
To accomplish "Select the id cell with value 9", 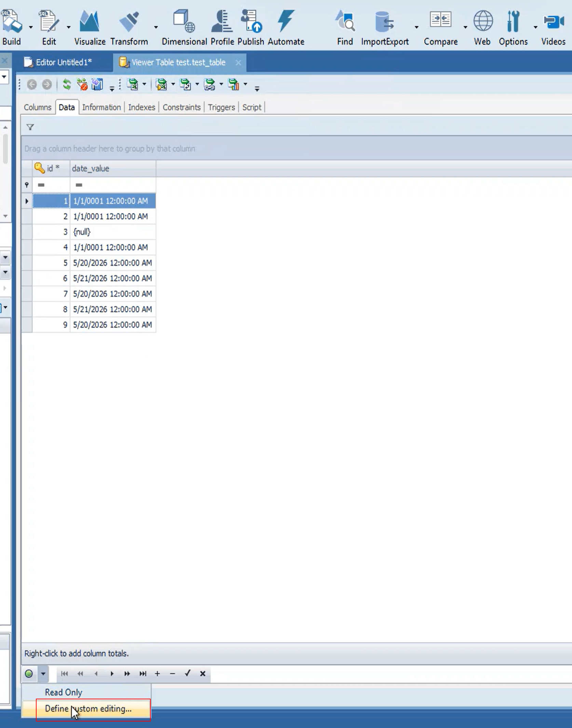I will pyautogui.click(x=51, y=325).
